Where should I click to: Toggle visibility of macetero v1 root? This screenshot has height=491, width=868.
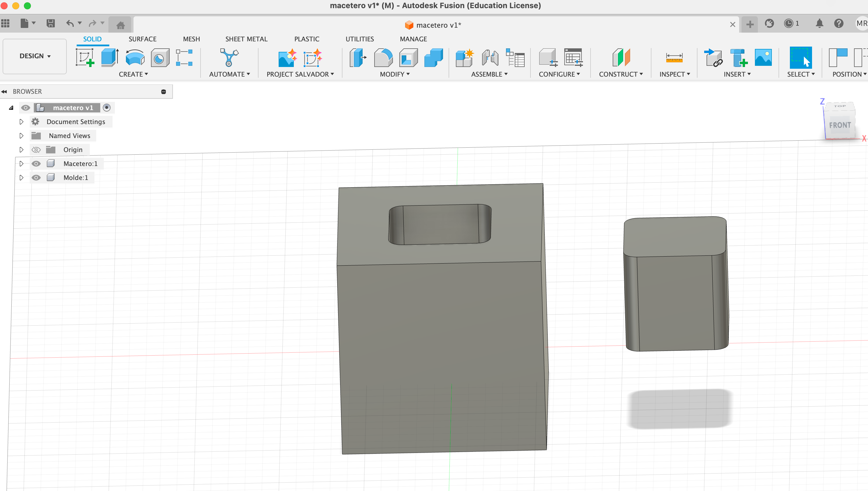25,108
